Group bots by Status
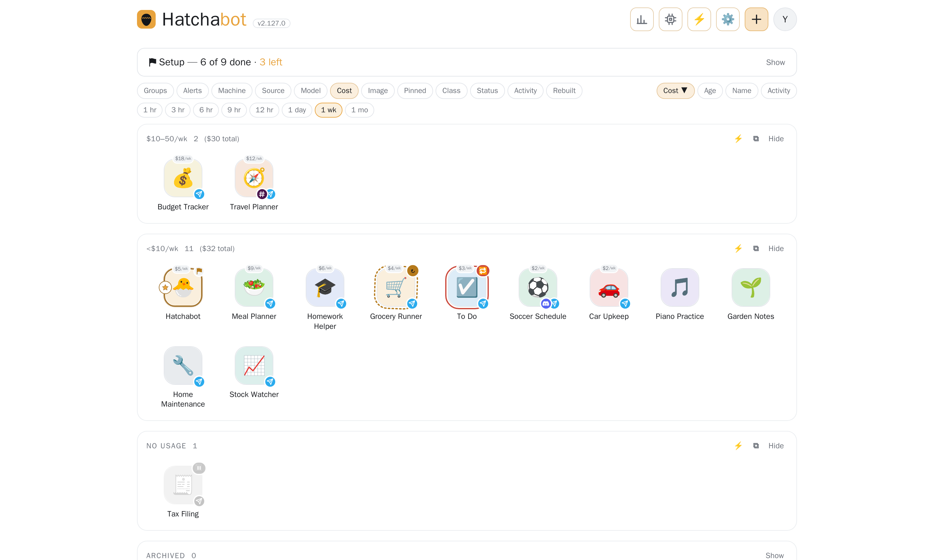Viewport: 934px width, 560px height. point(487,91)
